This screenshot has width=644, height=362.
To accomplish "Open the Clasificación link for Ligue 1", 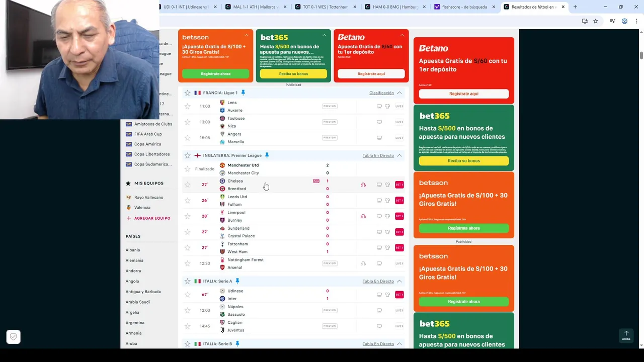I will (381, 93).
